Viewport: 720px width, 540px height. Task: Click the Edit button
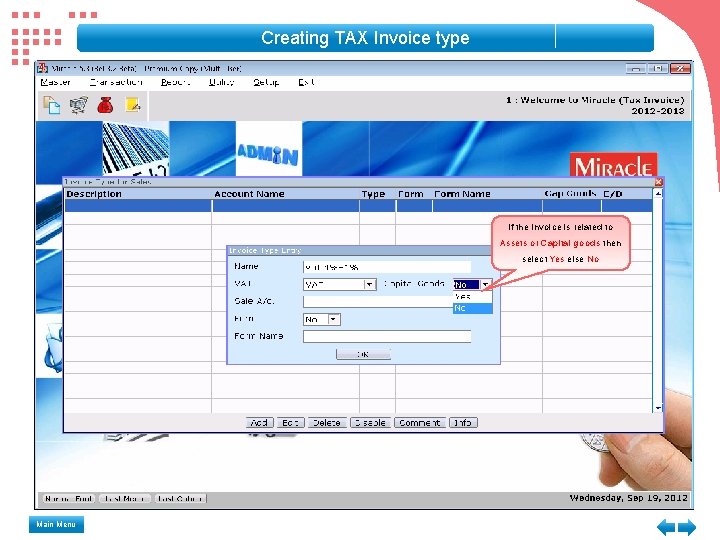290,422
